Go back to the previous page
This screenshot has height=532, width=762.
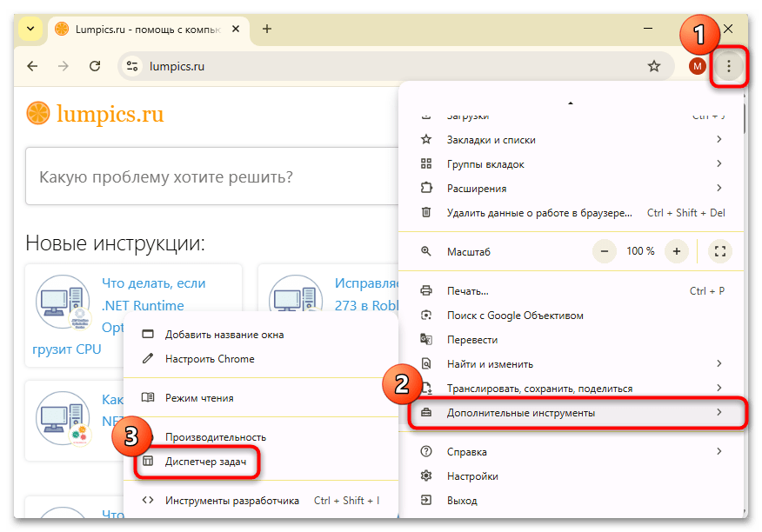(32, 66)
